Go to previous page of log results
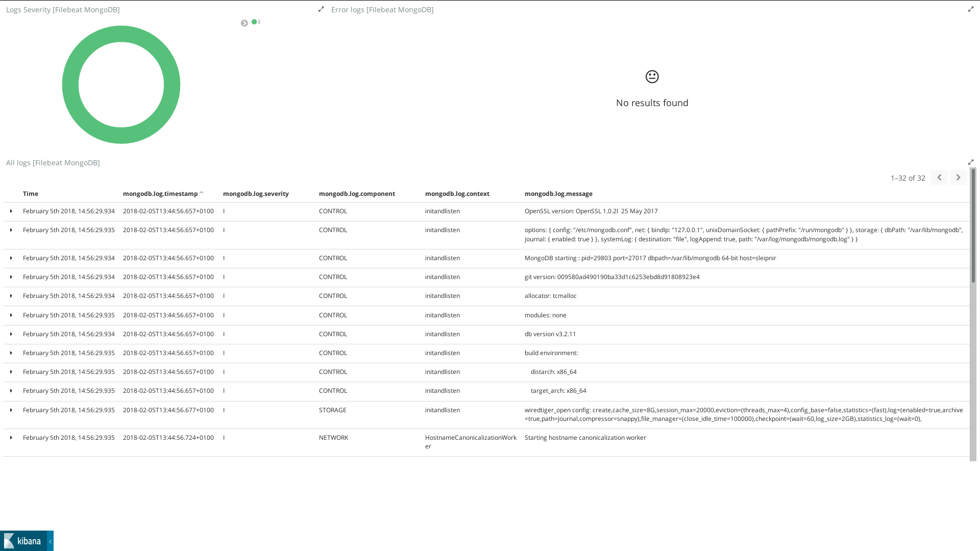The image size is (980, 551). 939,177
